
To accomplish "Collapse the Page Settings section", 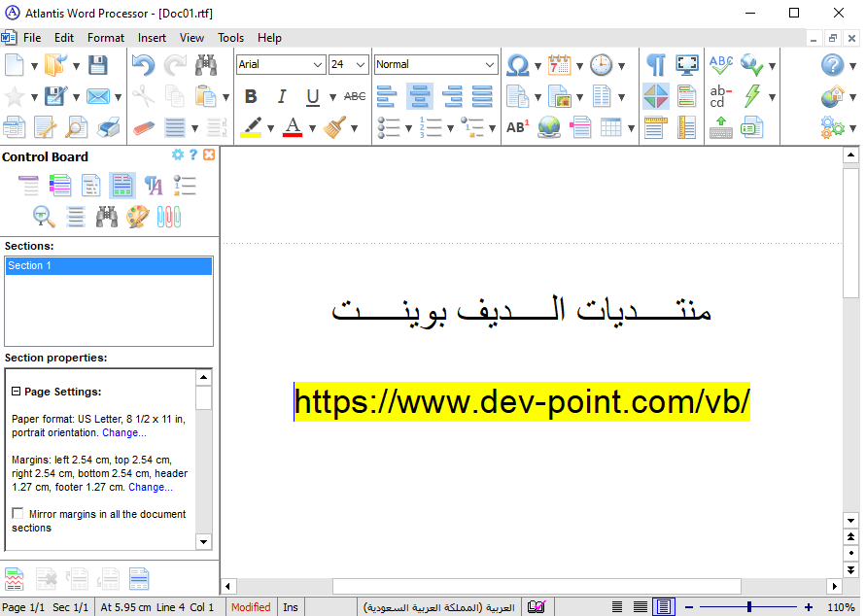I will coord(17,392).
